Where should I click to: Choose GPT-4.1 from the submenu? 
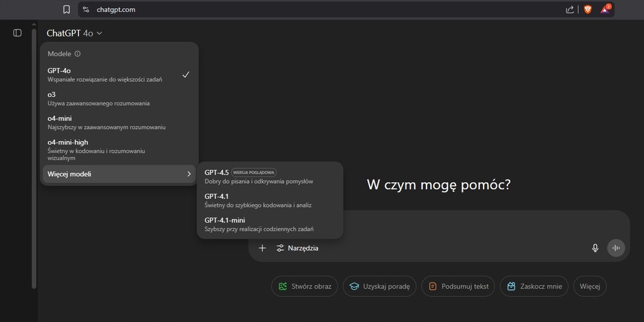270,200
